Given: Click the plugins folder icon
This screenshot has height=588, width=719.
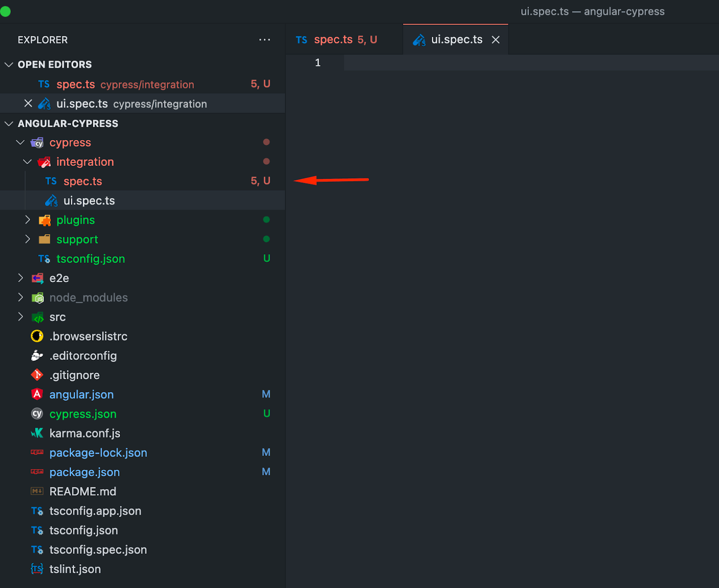Looking at the screenshot, I should 44,220.
